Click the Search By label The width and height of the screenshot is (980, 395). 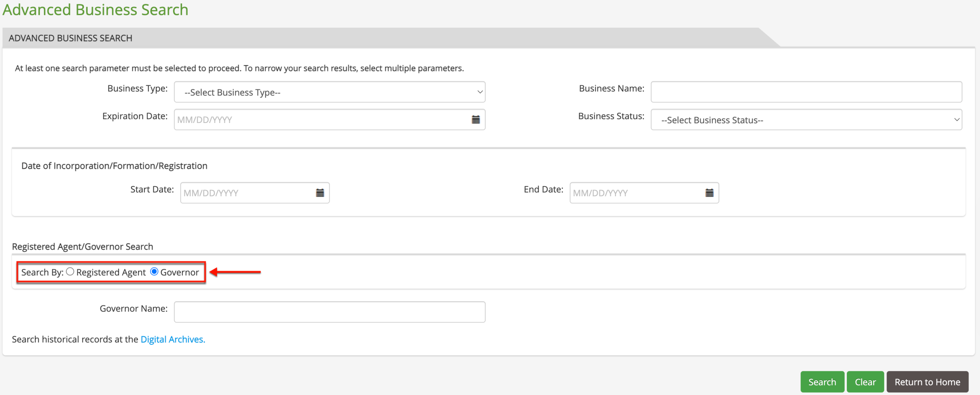pyautogui.click(x=42, y=272)
